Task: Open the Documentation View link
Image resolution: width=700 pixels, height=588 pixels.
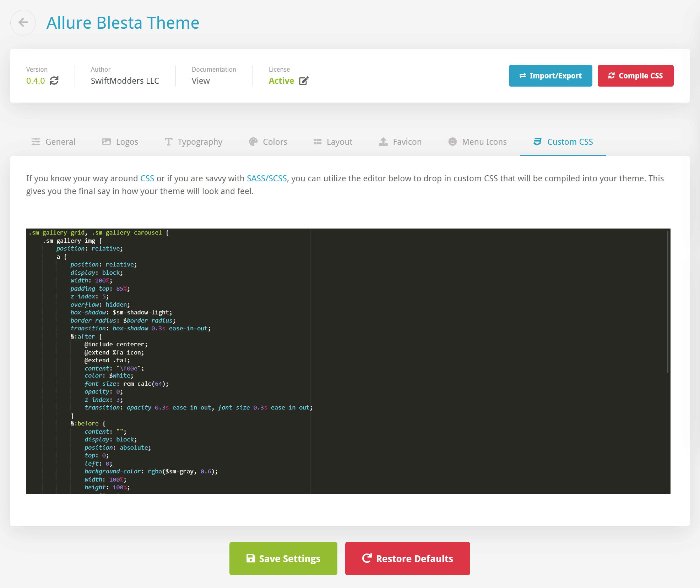Action: tap(201, 81)
